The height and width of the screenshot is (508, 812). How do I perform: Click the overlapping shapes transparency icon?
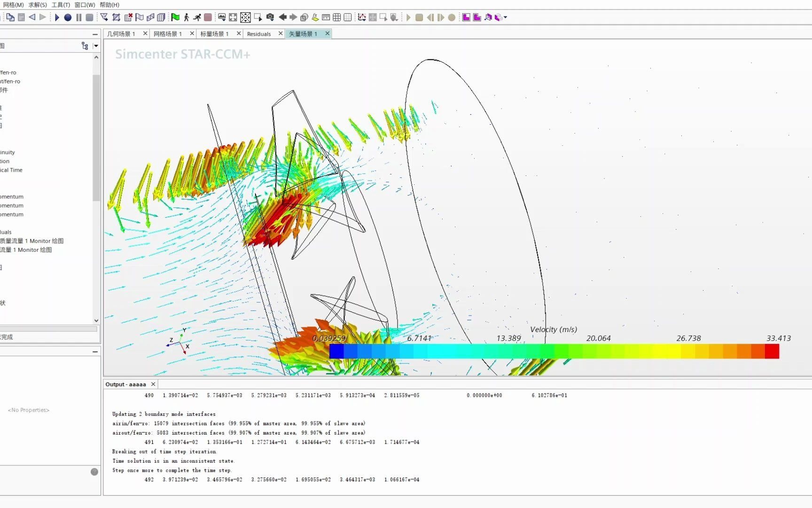tap(304, 17)
